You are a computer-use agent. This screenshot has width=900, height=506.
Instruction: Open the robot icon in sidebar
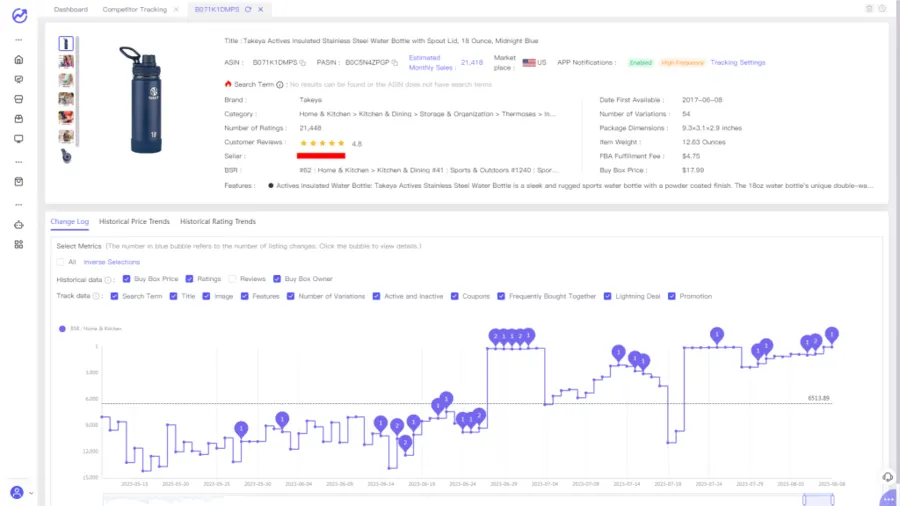(x=19, y=225)
